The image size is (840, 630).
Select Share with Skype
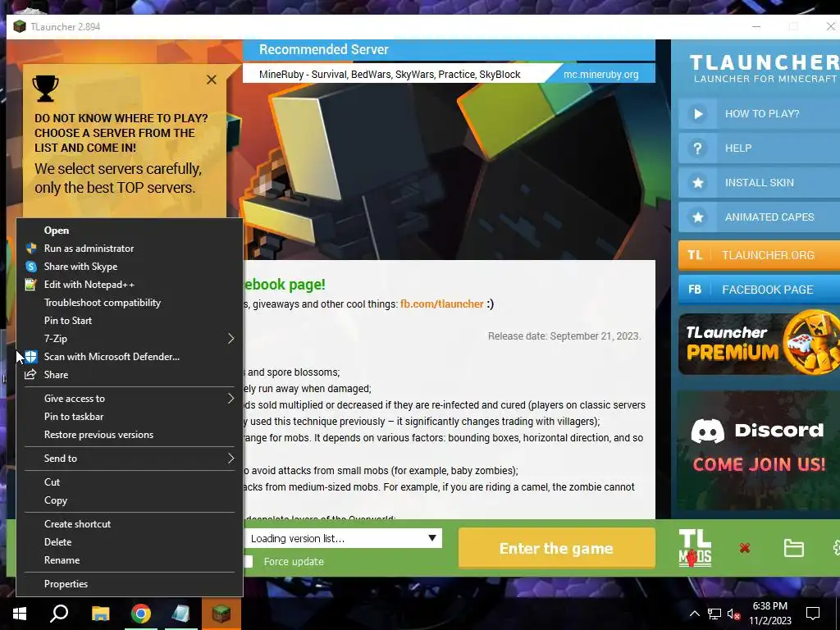[130, 267]
